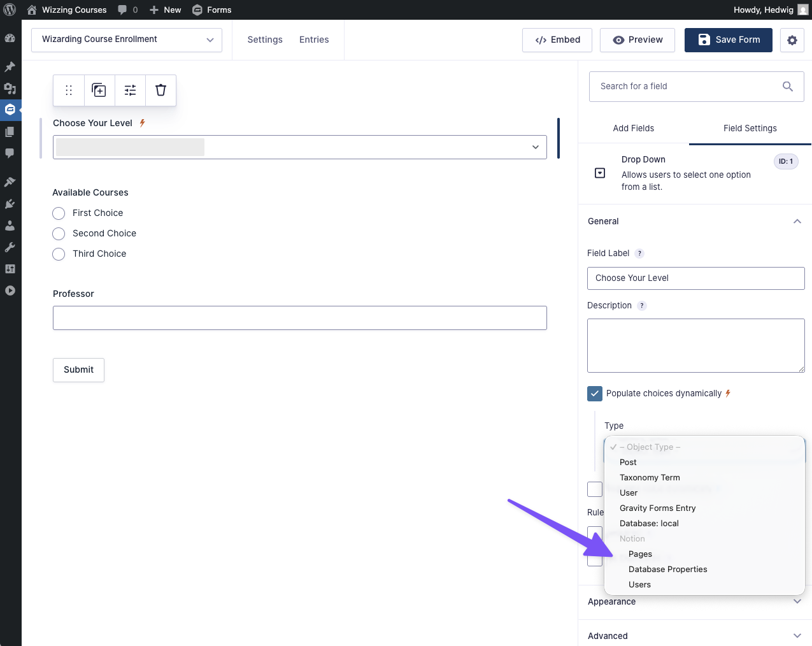The width and height of the screenshot is (812, 646).
Task: Choose Pages under Notion
Action: coord(640,554)
